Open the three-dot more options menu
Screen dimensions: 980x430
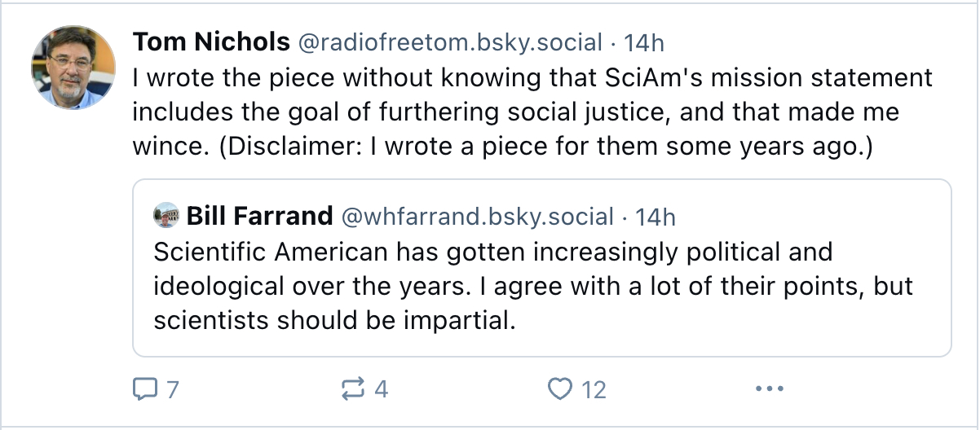coord(769,390)
